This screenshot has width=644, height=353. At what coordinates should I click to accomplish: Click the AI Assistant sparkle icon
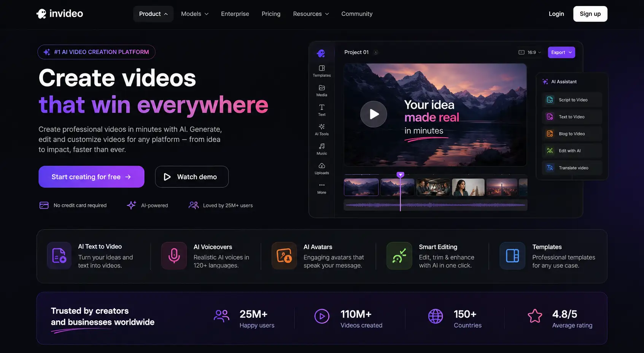click(545, 82)
